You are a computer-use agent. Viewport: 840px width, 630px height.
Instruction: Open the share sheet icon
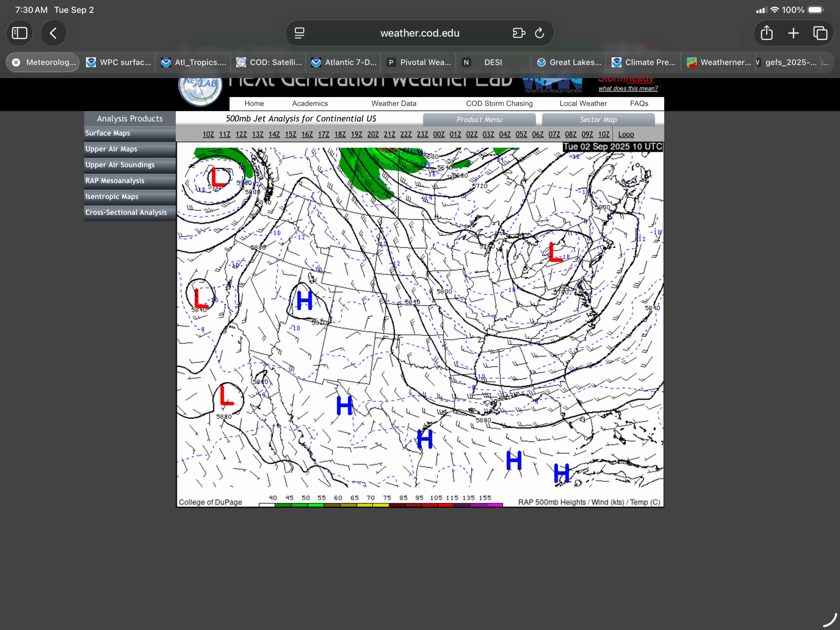[x=766, y=33]
